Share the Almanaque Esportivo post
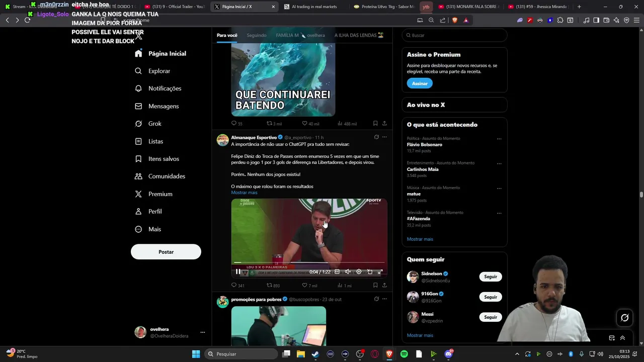Viewport: 644px width, 362px height. pos(384,285)
